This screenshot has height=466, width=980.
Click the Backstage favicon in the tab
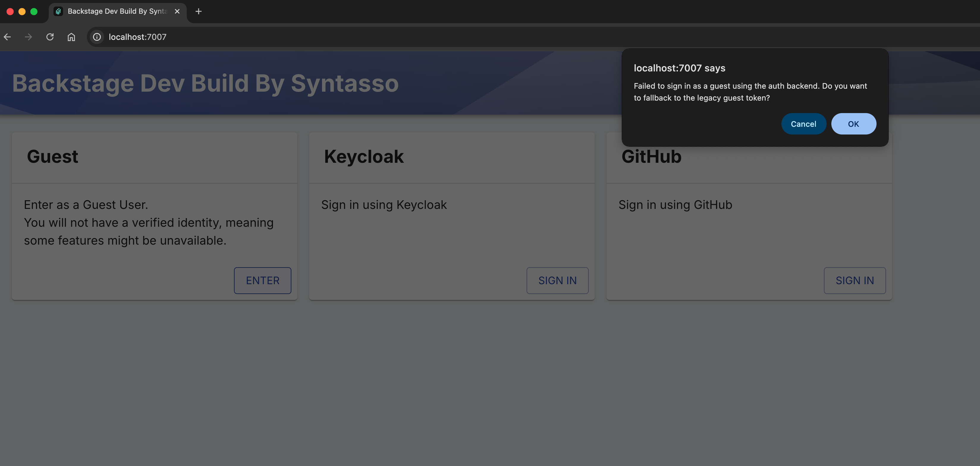pyautogui.click(x=58, y=11)
